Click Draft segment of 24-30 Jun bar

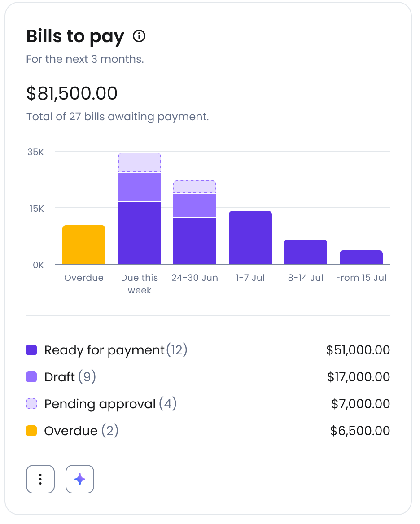click(194, 205)
